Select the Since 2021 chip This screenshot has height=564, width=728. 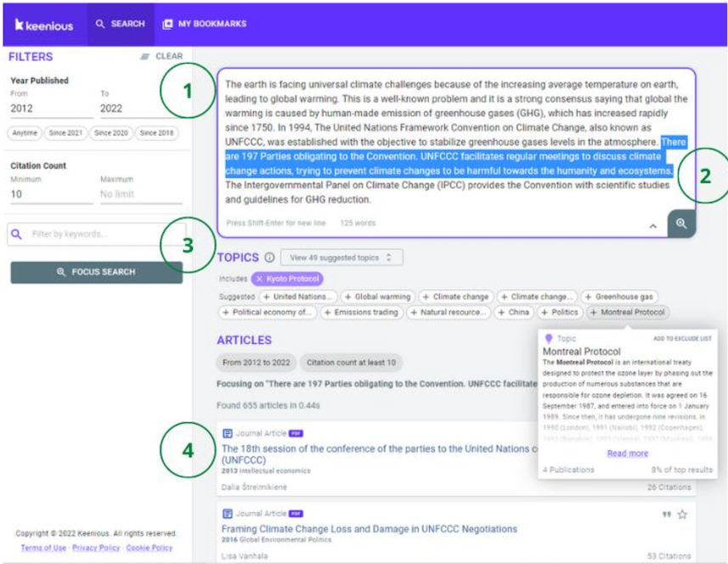click(65, 133)
